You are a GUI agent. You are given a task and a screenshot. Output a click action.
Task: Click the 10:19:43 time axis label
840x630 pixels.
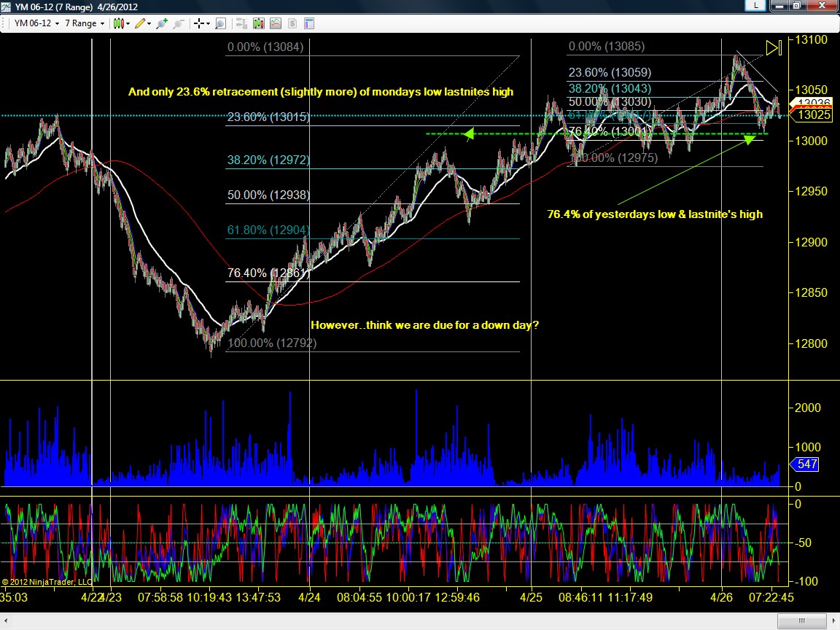click(x=209, y=597)
